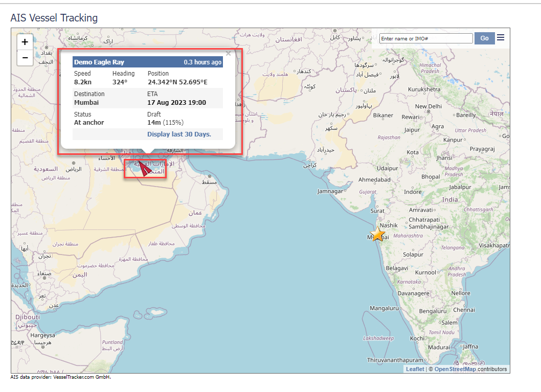This screenshot has height=392, width=541.
Task: Click the position value 24.342°N 52.695°E
Action: [177, 82]
